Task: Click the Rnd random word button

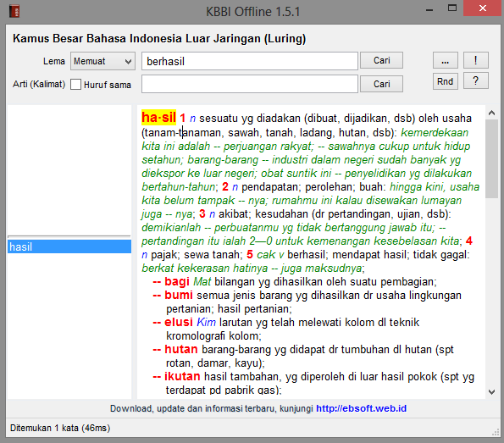Action: click(x=446, y=81)
